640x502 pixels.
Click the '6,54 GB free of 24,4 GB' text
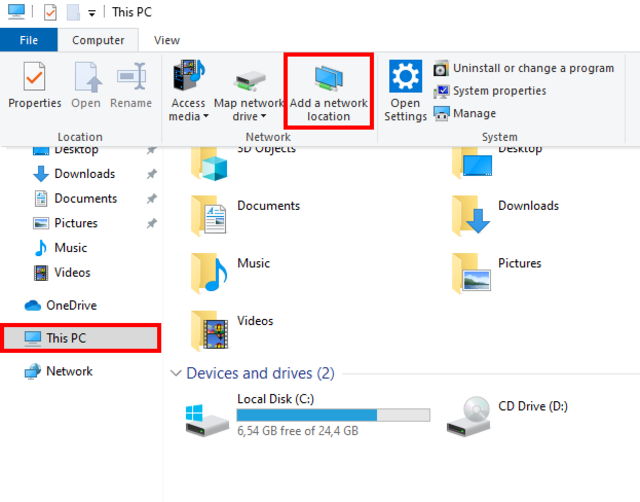298,431
